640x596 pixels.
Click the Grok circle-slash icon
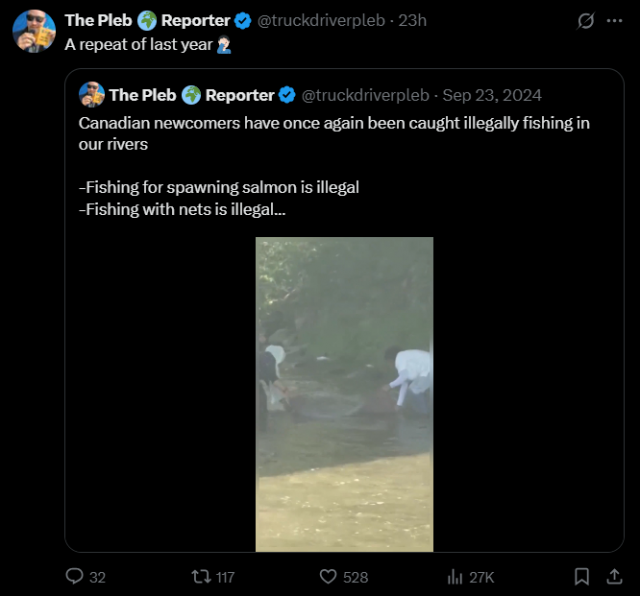587,20
